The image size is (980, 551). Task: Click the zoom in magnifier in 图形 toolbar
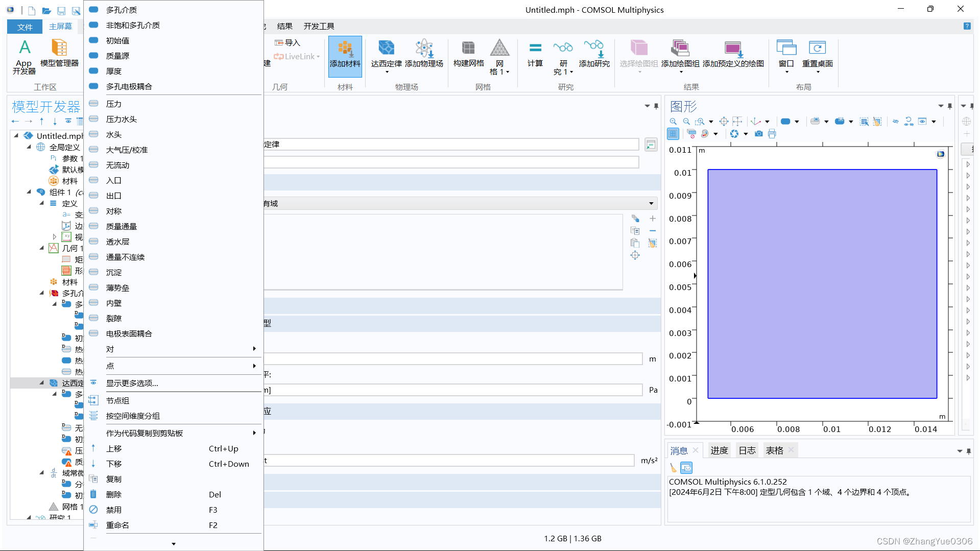coord(673,122)
